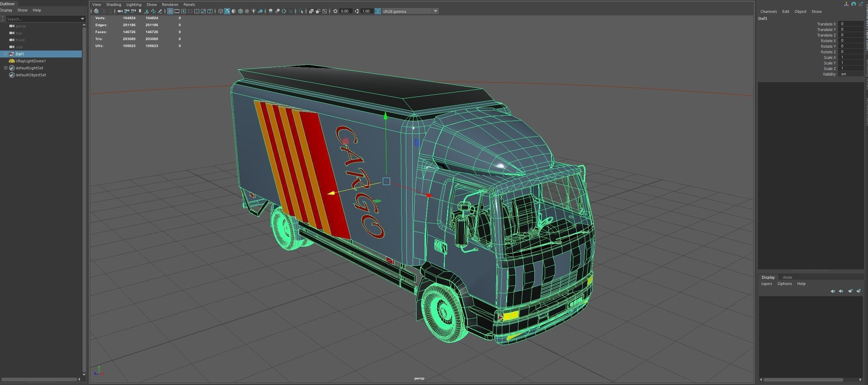Click the Image Plane icon
The image size is (868, 385).
147,11
